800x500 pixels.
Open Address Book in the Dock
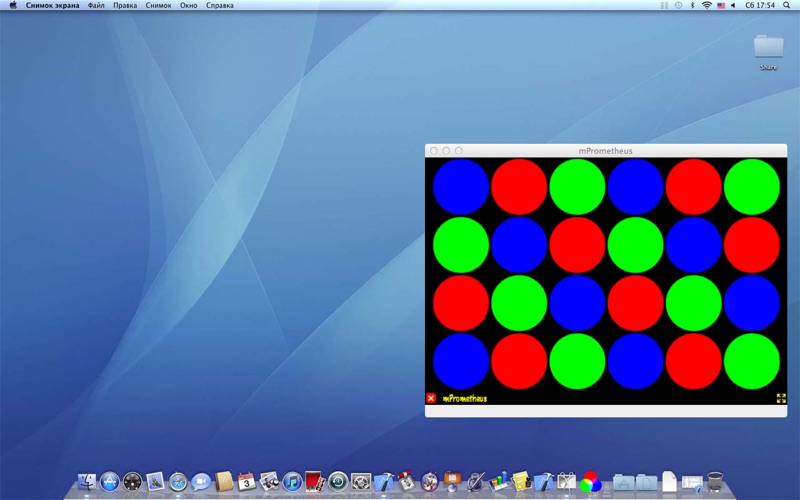[224, 481]
